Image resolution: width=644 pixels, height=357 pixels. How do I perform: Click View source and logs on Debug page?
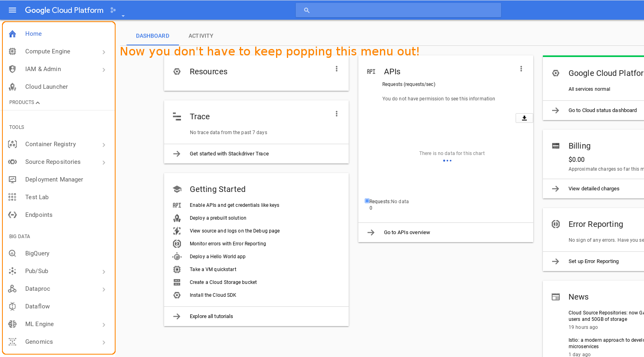coord(235,231)
